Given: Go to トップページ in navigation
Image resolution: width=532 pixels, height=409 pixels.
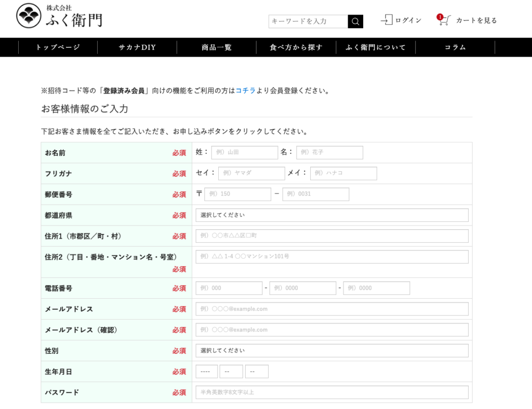Looking at the screenshot, I should coord(58,47).
